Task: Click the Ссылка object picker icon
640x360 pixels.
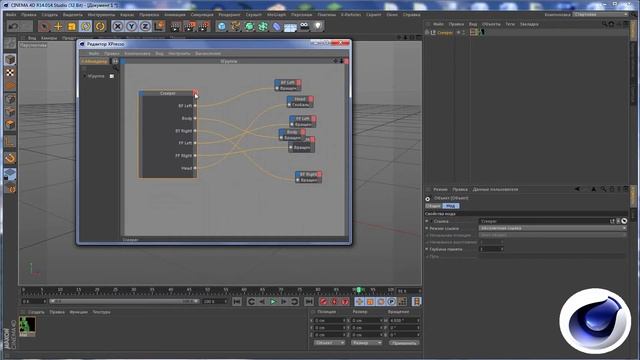Action: click(624, 221)
